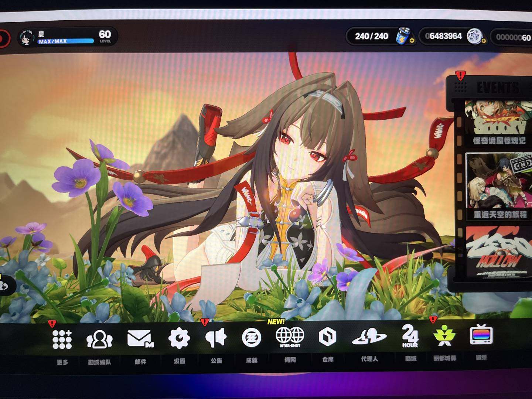Open the 重返天空的旅程 event card
Viewport: 532px width, 399px height.
tap(499, 187)
